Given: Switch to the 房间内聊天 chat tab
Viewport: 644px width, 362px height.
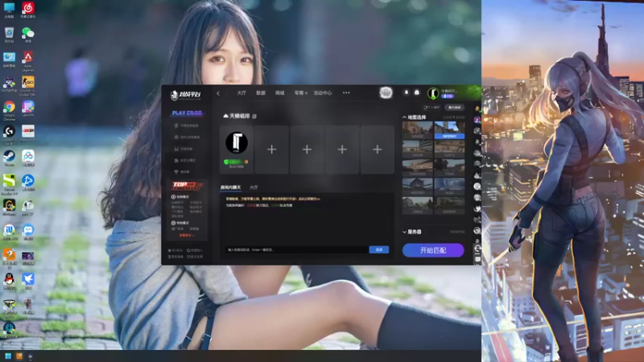Looking at the screenshot, I should point(231,187).
